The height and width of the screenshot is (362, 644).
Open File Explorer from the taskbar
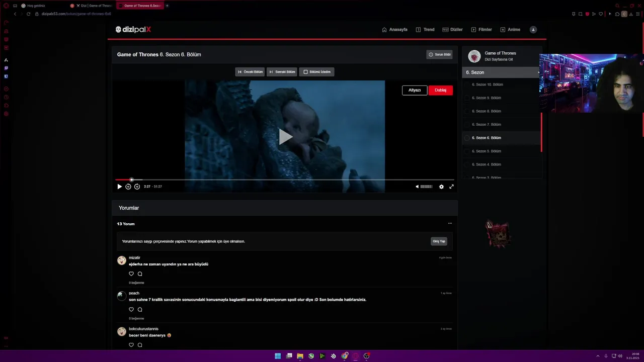[x=300, y=356]
